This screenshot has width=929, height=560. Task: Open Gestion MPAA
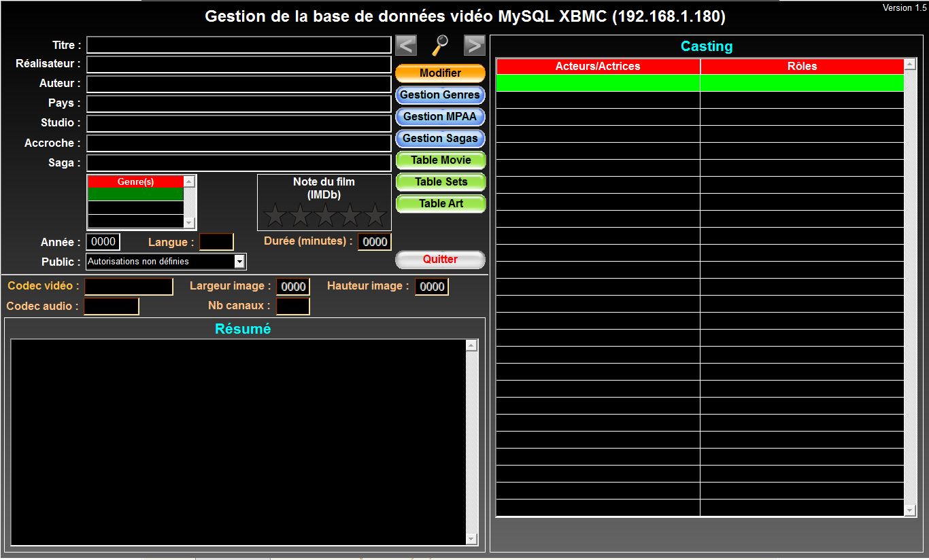pos(441,116)
